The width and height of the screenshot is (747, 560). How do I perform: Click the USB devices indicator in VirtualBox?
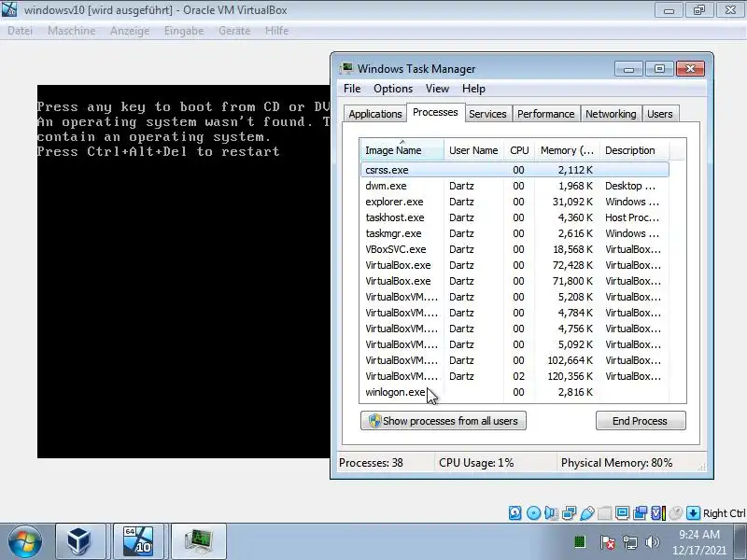pyautogui.click(x=587, y=512)
